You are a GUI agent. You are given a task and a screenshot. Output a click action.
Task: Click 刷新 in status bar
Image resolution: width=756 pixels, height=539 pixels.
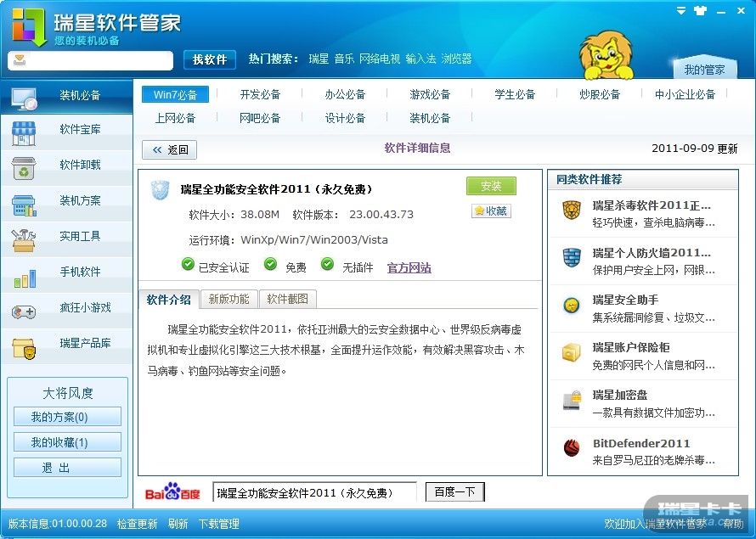(x=178, y=524)
